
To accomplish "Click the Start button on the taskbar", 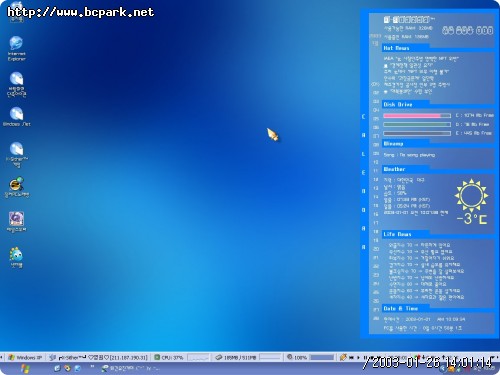I will point(25,368).
